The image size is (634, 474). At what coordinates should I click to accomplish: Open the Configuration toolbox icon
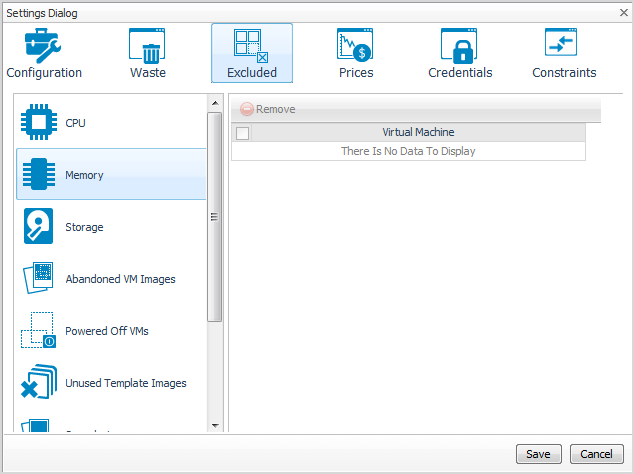(x=42, y=46)
